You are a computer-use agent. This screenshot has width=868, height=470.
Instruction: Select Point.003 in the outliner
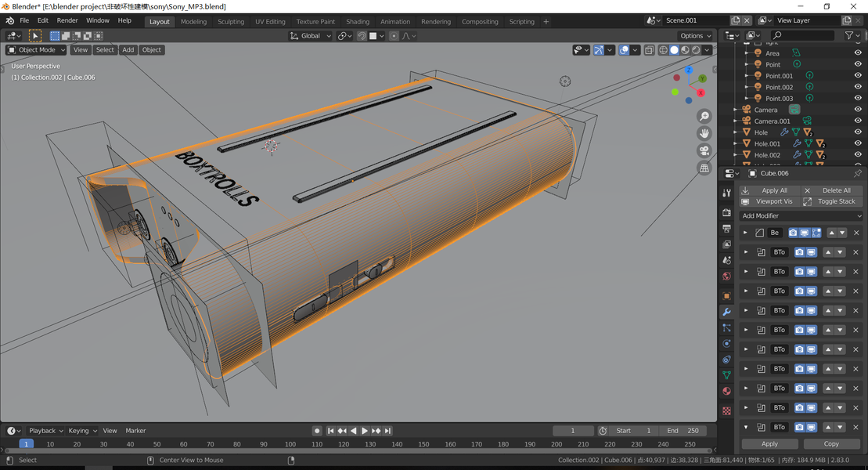[779, 99]
